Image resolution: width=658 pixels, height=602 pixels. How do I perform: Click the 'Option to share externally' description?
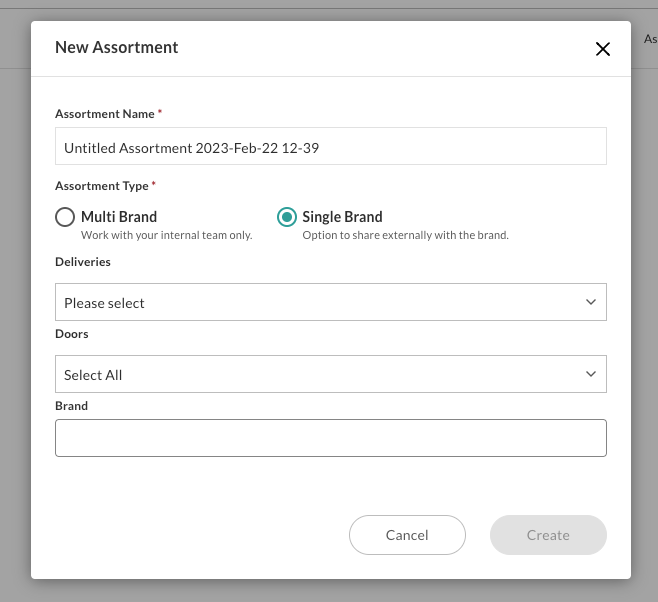click(x=405, y=235)
